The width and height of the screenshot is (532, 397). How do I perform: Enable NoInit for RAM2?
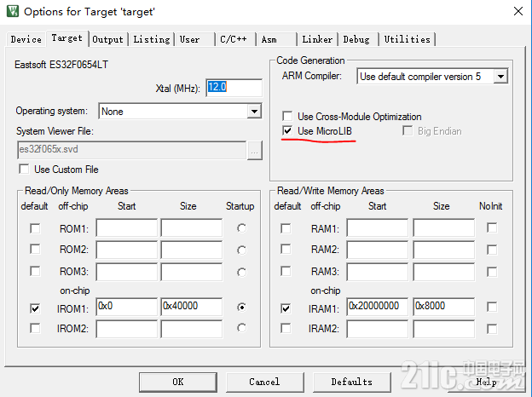pyautogui.click(x=492, y=250)
